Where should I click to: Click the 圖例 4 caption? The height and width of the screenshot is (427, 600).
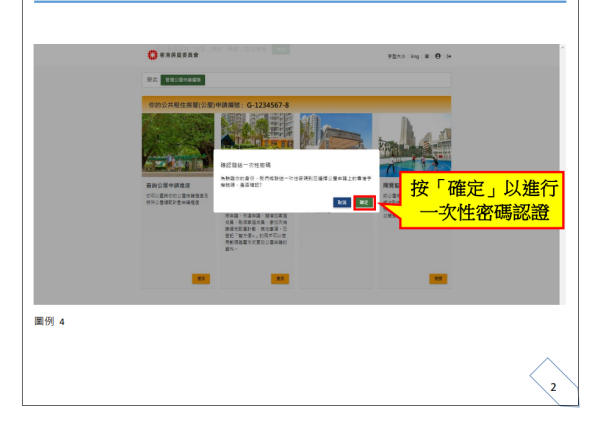[49, 321]
